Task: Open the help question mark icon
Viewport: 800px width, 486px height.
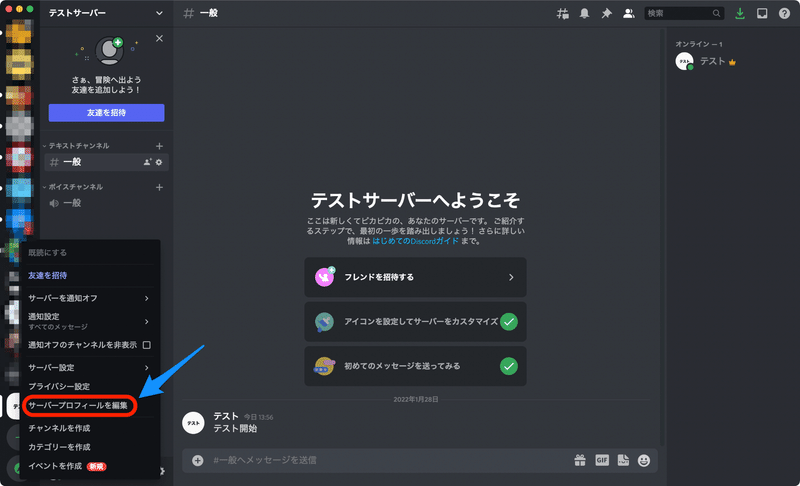Action: 784,13
